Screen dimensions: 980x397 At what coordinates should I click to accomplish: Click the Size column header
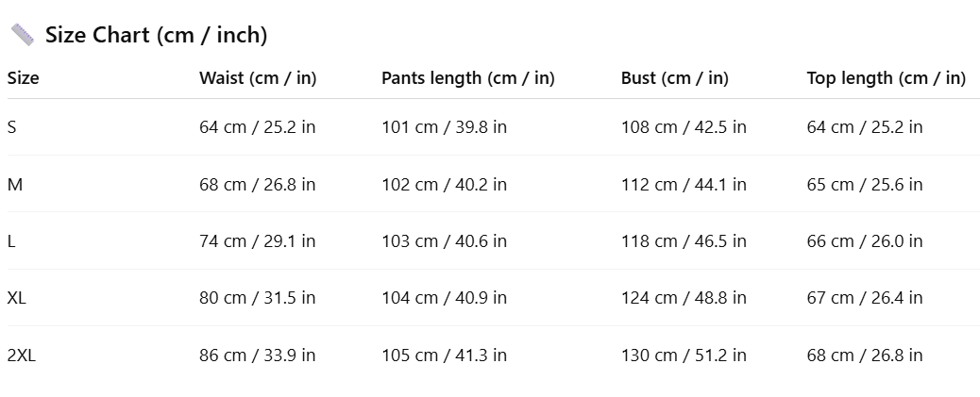point(24,78)
